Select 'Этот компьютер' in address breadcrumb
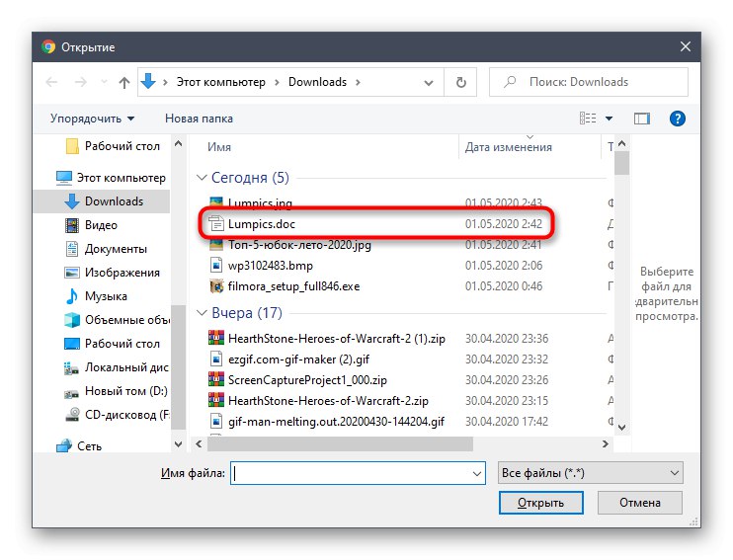Image resolution: width=733 pixels, height=560 pixels. (x=220, y=82)
